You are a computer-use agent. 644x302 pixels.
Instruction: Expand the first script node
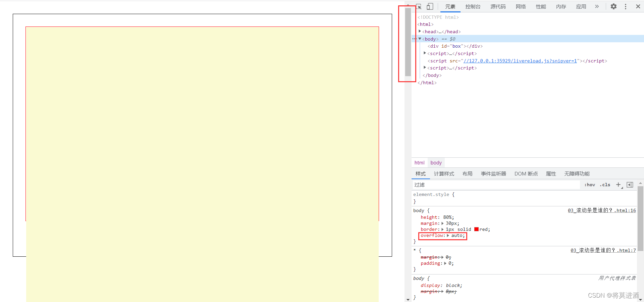425,53
